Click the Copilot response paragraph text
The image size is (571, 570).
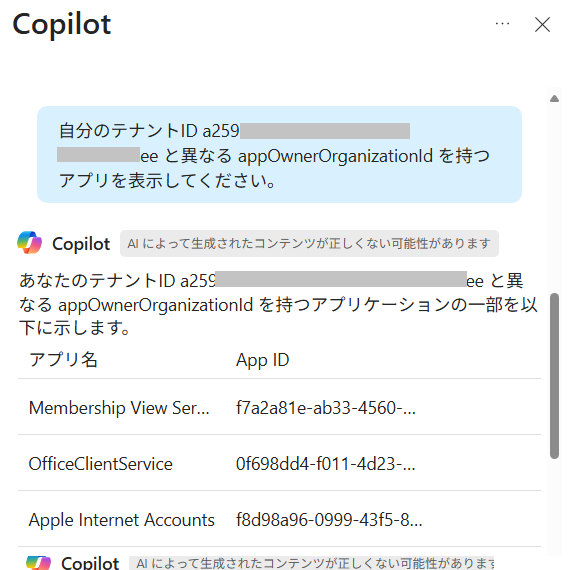coord(278,304)
